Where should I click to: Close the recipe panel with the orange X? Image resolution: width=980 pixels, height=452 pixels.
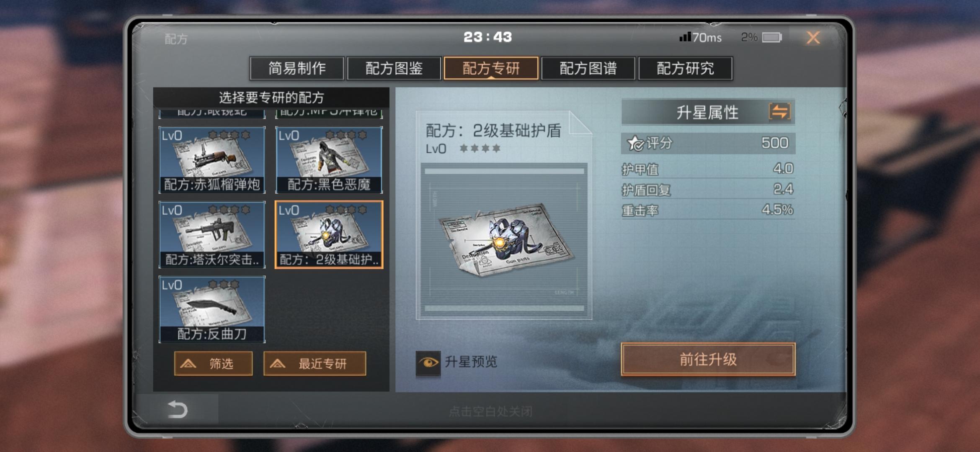tap(813, 38)
